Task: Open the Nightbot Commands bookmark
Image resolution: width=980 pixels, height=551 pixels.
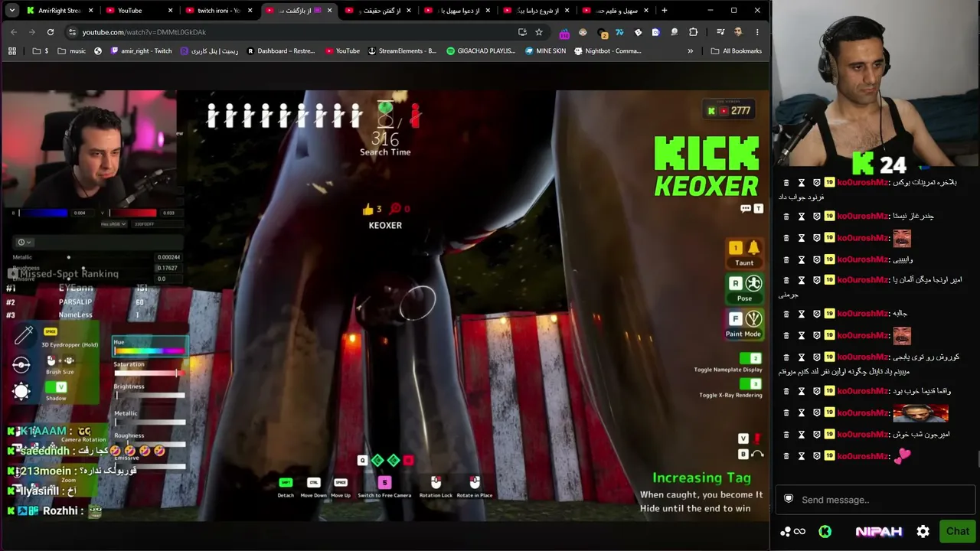Action: pos(607,51)
